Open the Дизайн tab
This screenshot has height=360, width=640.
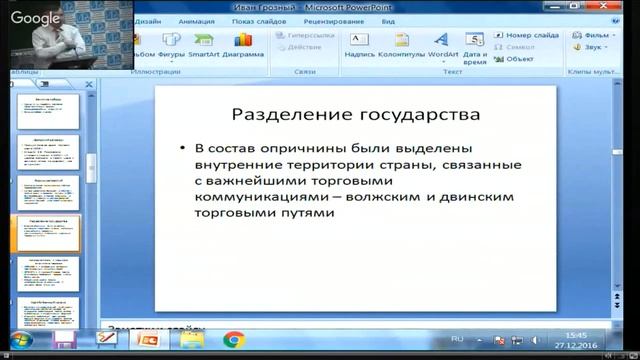coord(148,22)
